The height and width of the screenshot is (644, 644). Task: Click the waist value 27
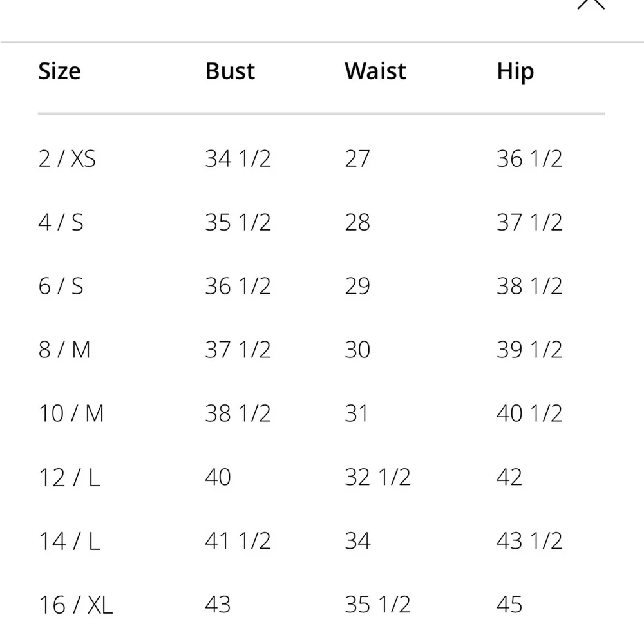click(x=357, y=158)
